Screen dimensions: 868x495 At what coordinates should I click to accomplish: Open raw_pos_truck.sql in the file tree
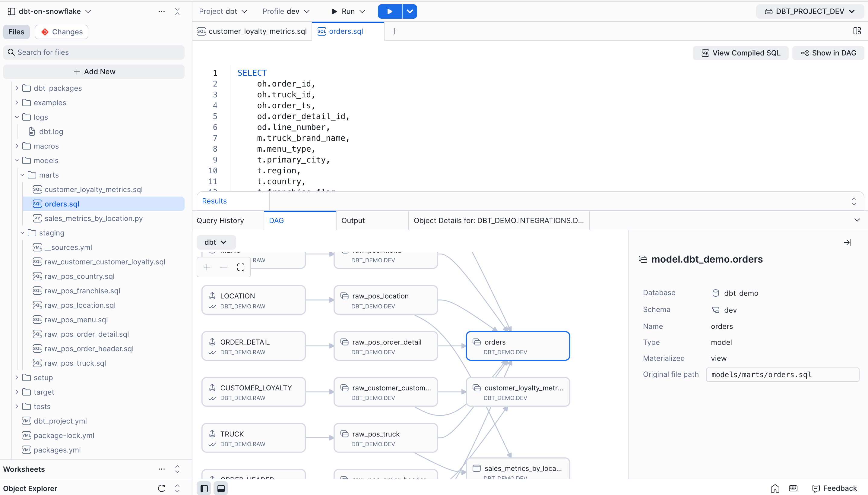click(x=75, y=363)
